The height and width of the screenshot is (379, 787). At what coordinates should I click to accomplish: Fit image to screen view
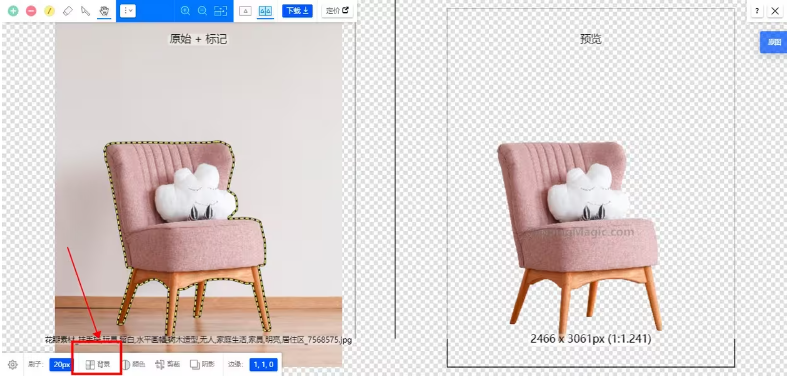click(220, 11)
